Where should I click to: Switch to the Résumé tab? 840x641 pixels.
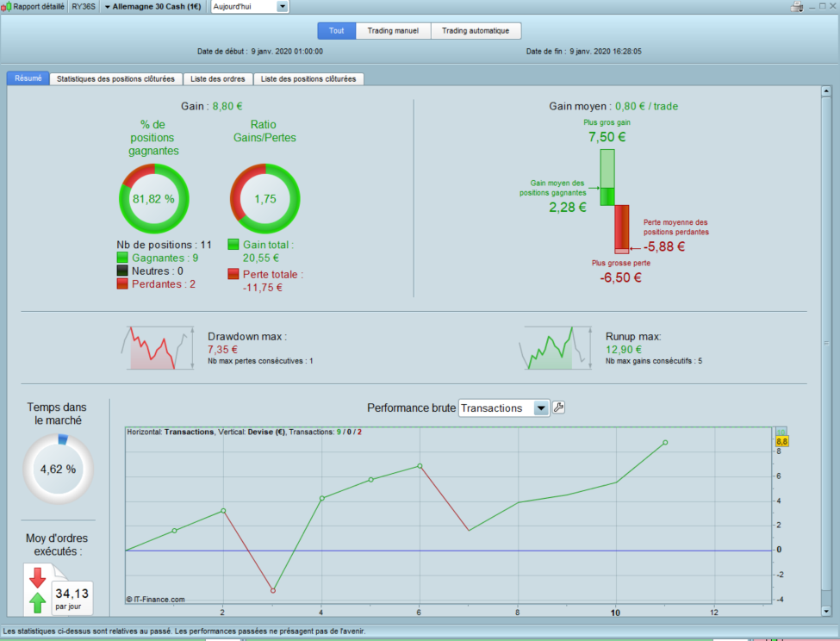[x=28, y=78]
